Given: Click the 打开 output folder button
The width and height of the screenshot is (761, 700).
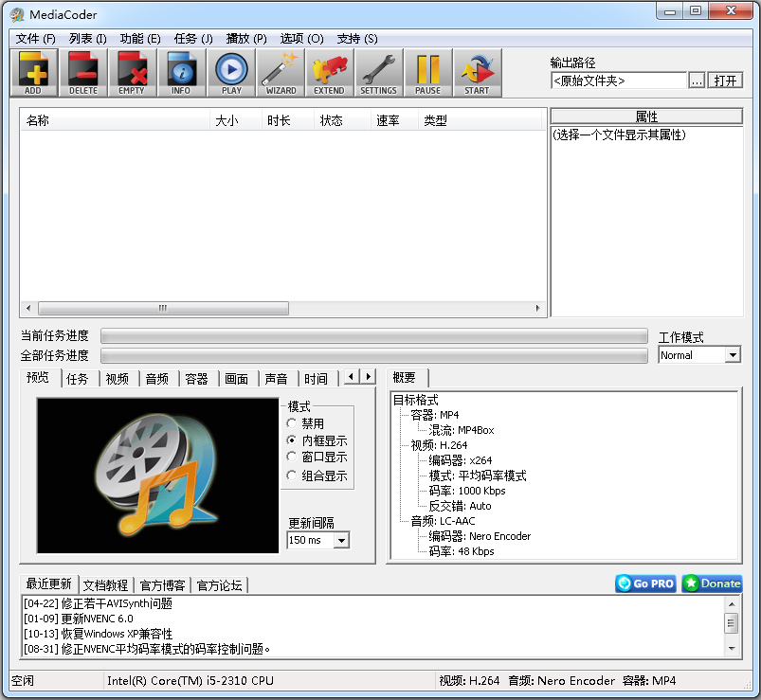Looking at the screenshot, I should 725,81.
